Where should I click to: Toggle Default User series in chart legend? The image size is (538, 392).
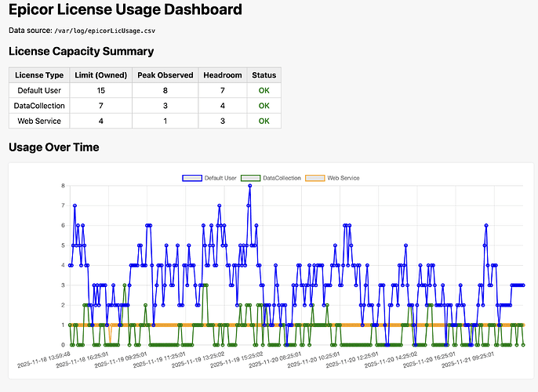tap(209, 178)
